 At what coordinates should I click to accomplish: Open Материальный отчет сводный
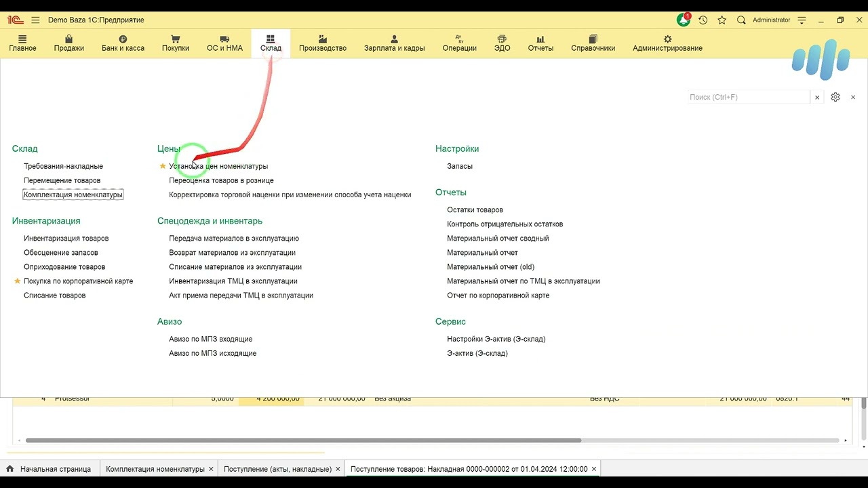point(498,239)
